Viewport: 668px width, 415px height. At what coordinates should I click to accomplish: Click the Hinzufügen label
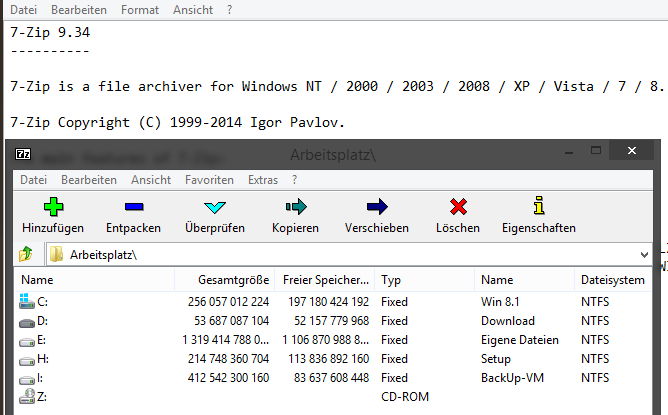pos(53,228)
